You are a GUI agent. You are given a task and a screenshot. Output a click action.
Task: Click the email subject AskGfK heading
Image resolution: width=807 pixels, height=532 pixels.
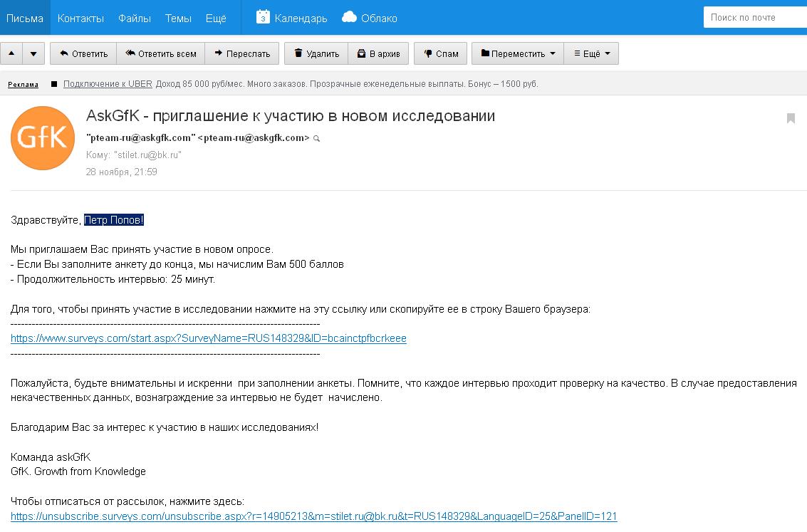pyautogui.click(x=291, y=116)
